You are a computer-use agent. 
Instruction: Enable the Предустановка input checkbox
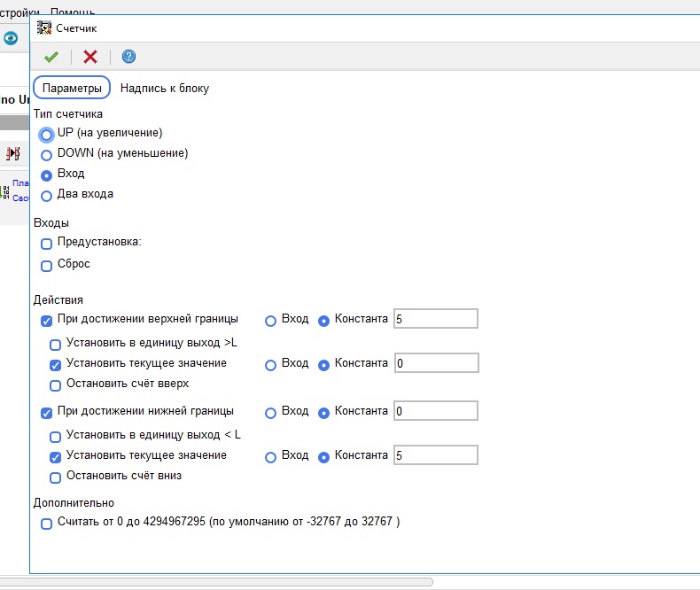(47, 244)
